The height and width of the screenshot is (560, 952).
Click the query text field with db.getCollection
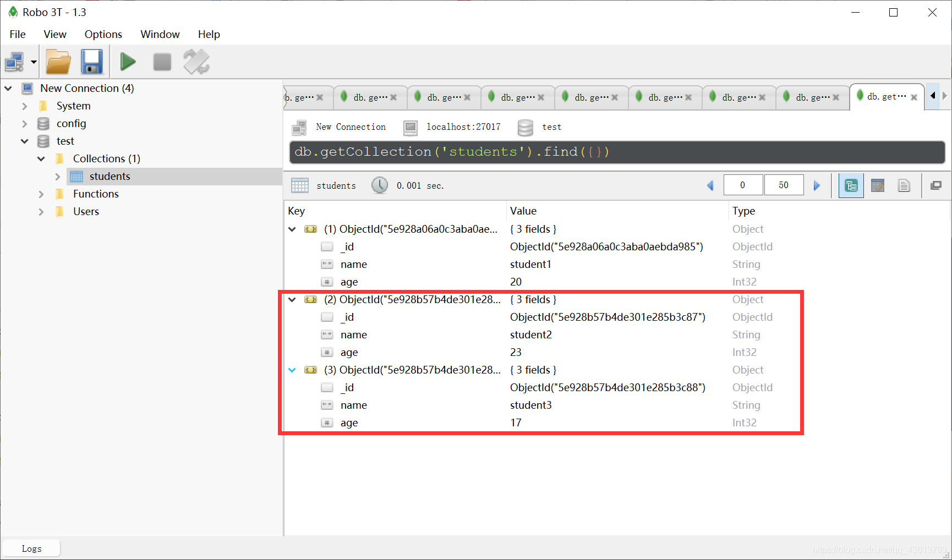tap(617, 152)
